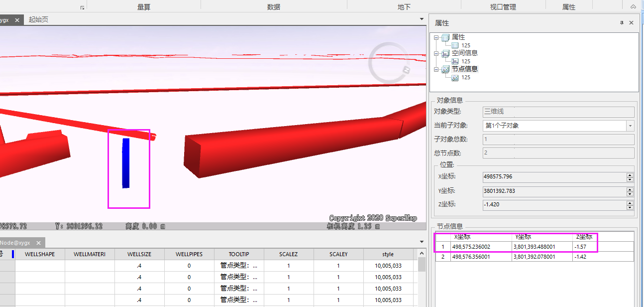Viewport: 644px width, 307px height.
Task: Select 125 under the 空间信息 node
Action: [x=466, y=61]
